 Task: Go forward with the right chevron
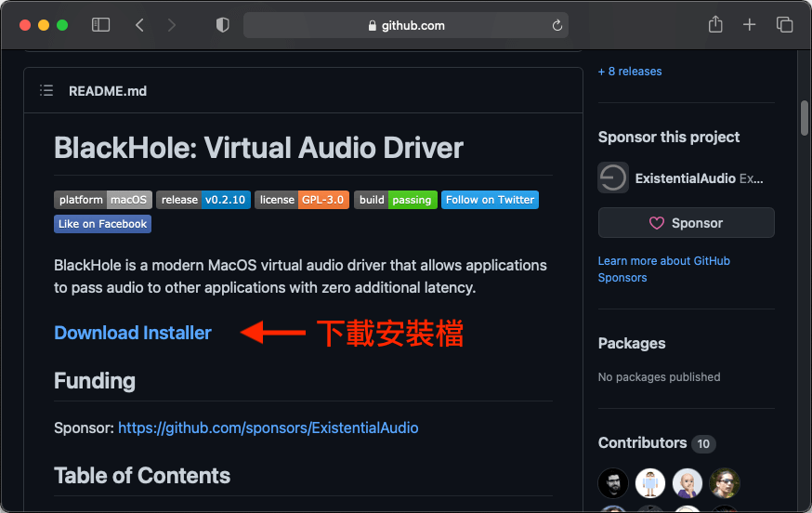click(x=172, y=25)
